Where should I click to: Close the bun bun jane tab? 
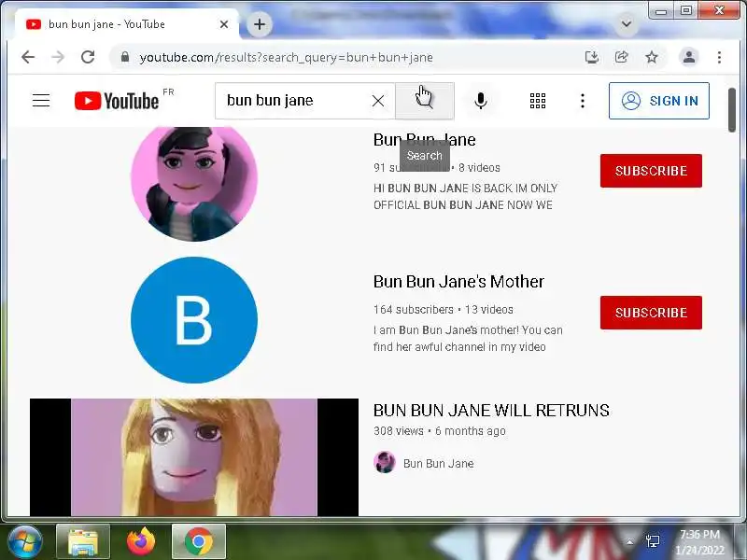pyautogui.click(x=224, y=24)
